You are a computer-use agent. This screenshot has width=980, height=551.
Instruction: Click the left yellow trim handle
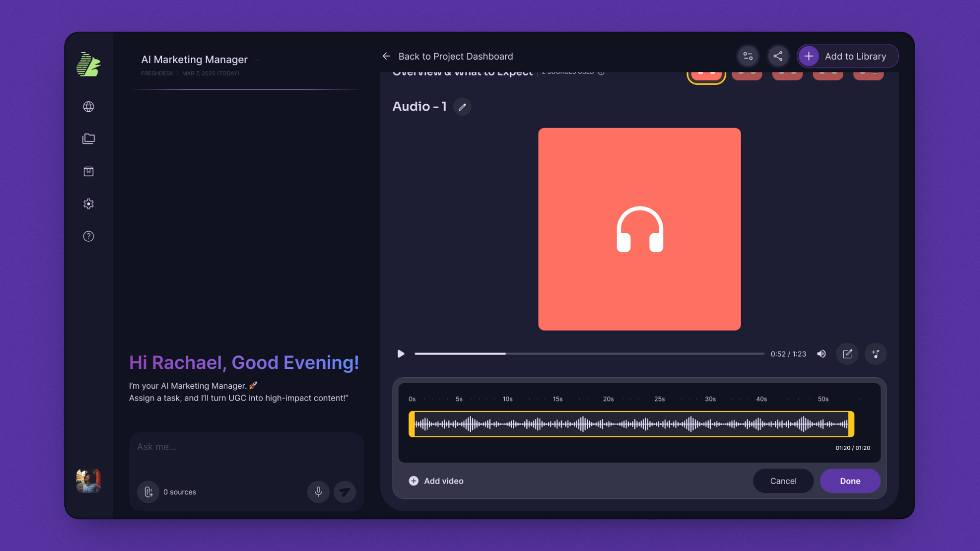[411, 424]
